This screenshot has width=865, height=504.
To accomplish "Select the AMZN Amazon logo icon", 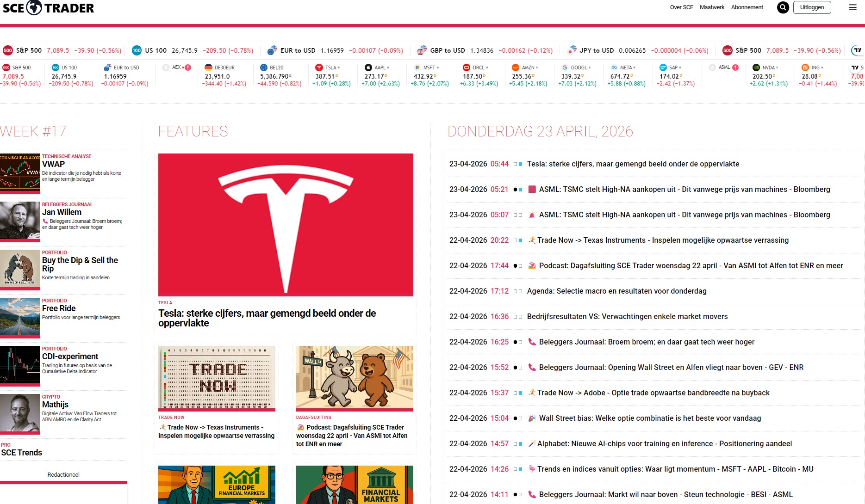I will pyautogui.click(x=516, y=68).
